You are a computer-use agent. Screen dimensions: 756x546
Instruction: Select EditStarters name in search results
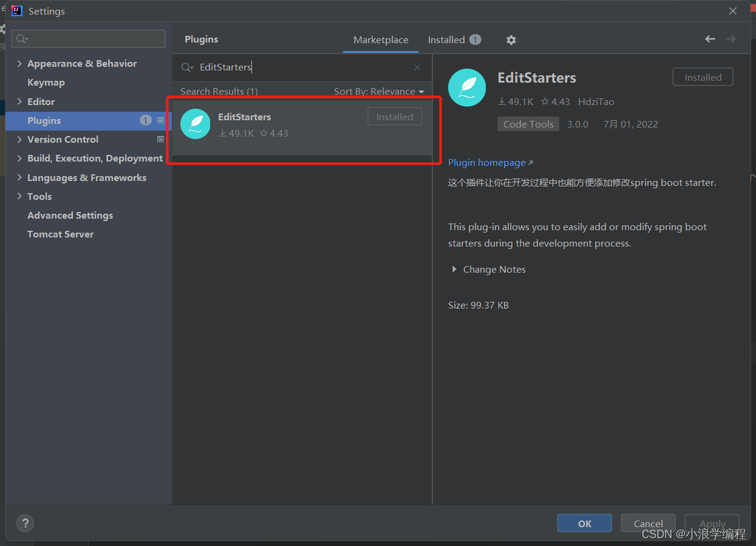click(244, 117)
